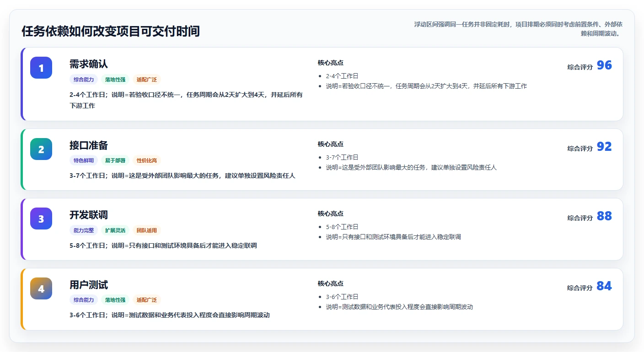
Task: Click the score value 88
Action: coord(604,216)
